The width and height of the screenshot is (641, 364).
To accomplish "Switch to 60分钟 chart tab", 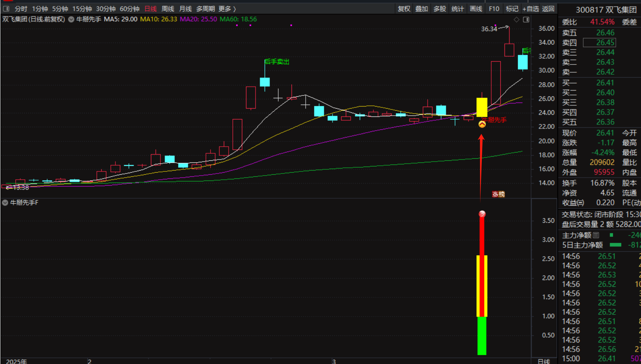I will click(x=129, y=9).
